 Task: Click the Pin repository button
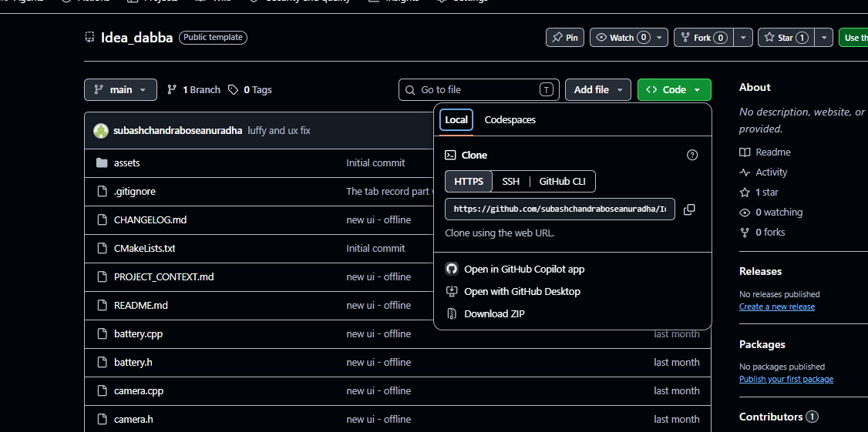(x=564, y=38)
